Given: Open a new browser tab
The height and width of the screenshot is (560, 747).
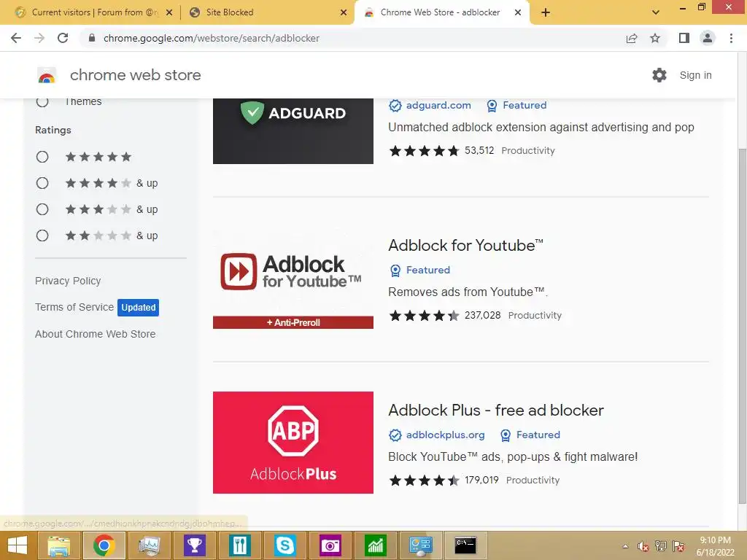Looking at the screenshot, I should (546, 12).
